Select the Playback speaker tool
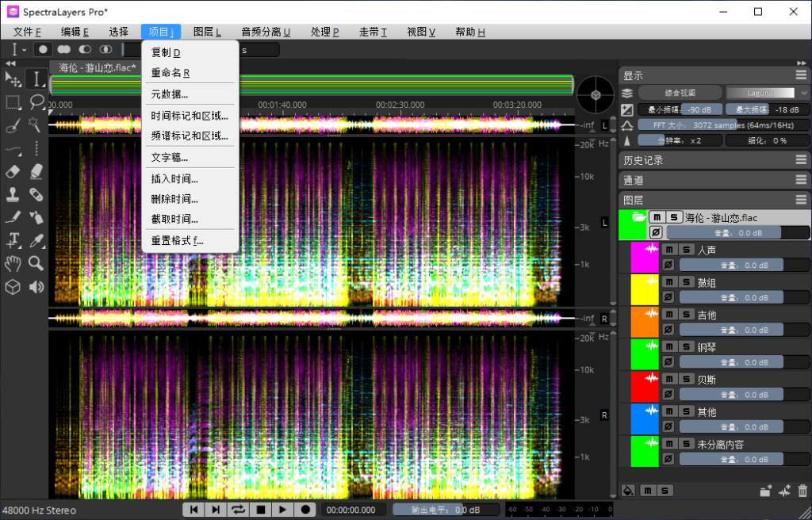Image resolution: width=812 pixels, height=520 pixels. point(36,287)
